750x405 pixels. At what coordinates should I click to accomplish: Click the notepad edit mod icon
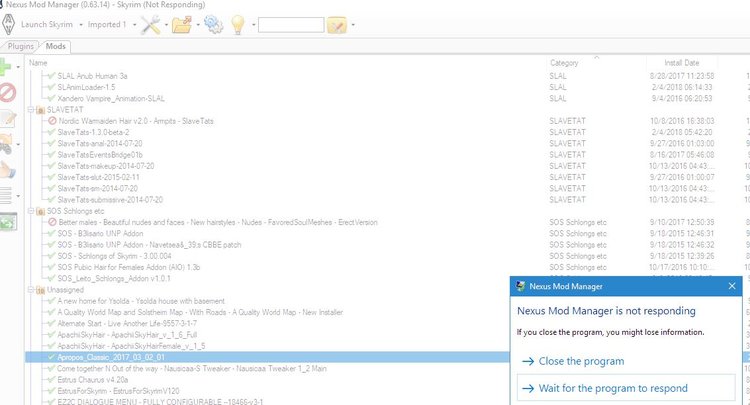(8, 119)
